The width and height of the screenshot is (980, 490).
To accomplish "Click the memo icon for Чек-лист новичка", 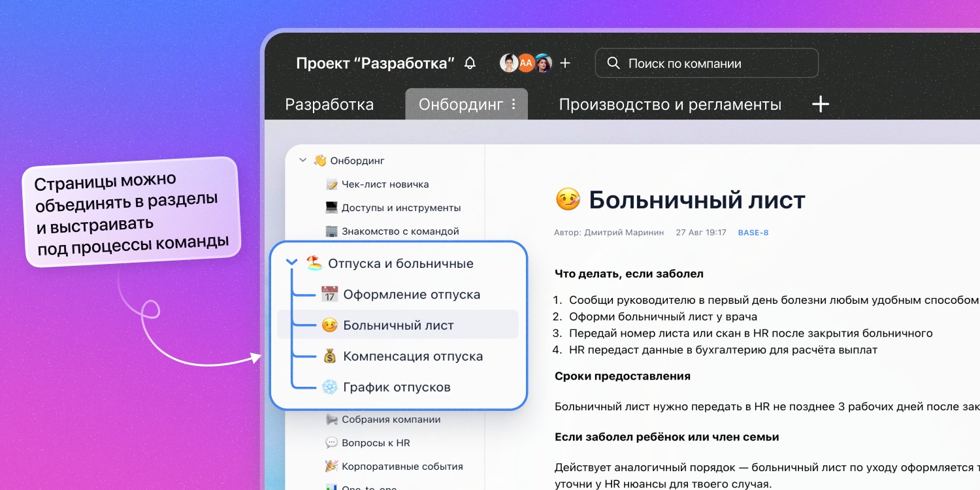I will [x=331, y=184].
